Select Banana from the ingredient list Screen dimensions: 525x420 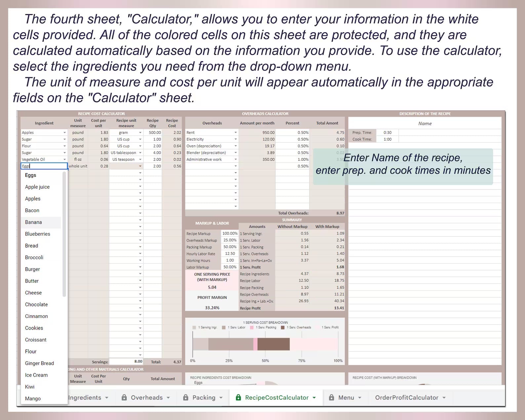pyautogui.click(x=33, y=222)
